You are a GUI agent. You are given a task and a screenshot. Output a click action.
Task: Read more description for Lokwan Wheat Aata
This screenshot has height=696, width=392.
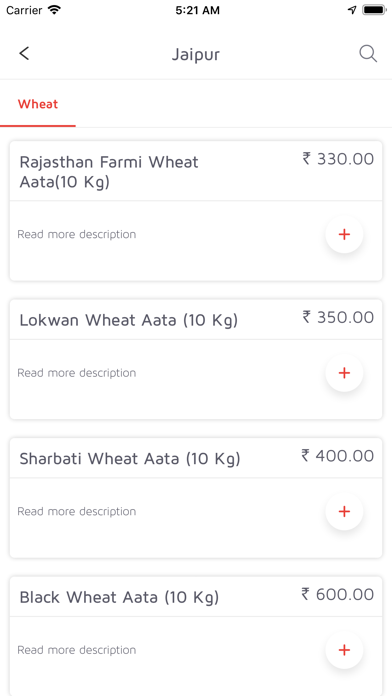click(77, 373)
